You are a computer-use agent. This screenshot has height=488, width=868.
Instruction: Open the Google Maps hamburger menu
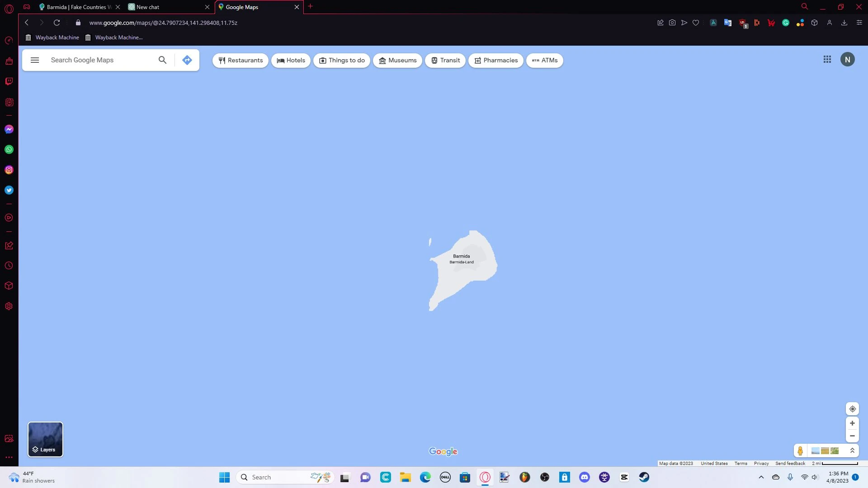tap(35, 60)
